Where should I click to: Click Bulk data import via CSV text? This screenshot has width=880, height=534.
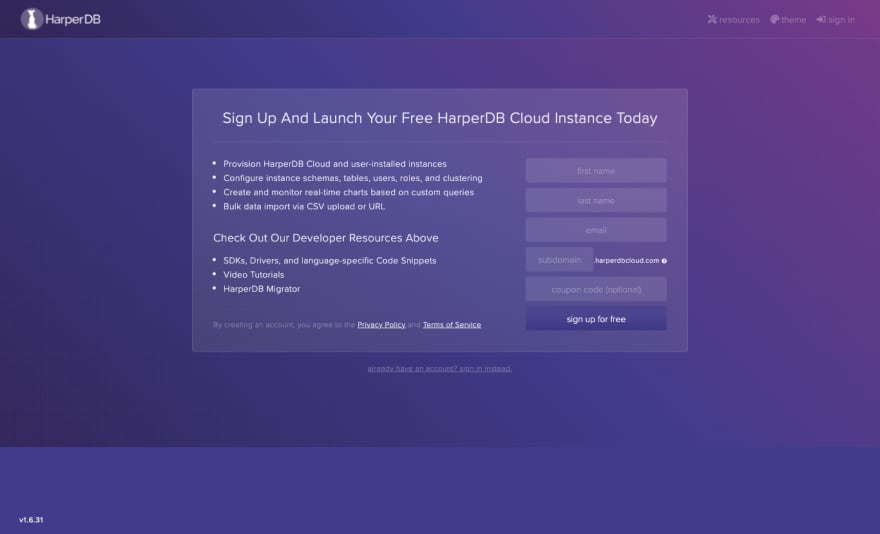coord(304,207)
